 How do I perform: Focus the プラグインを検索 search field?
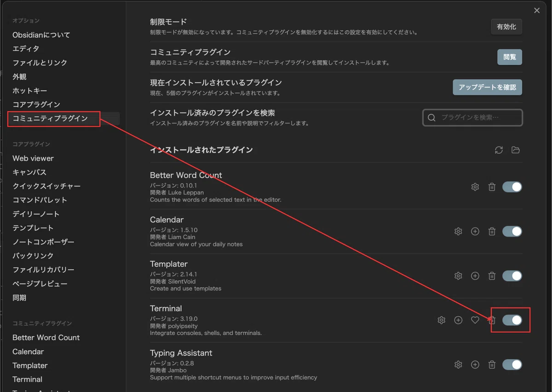pyautogui.click(x=472, y=118)
